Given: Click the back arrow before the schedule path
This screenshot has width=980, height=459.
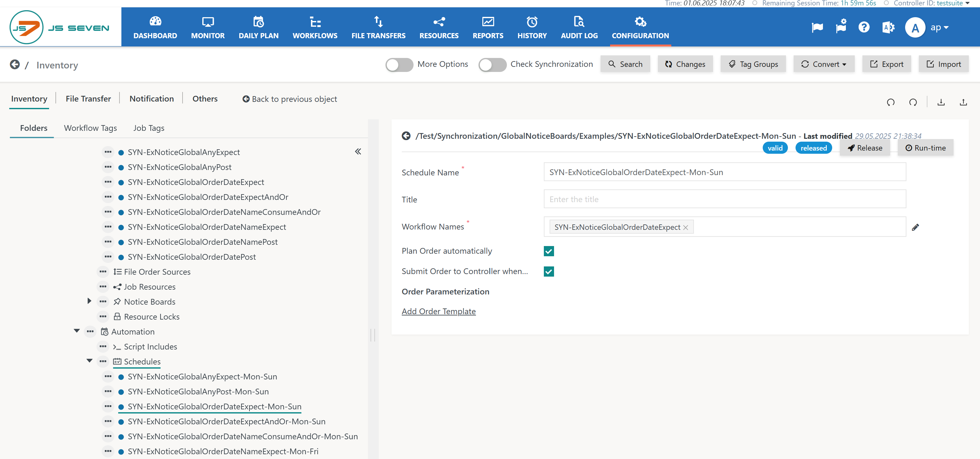Looking at the screenshot, I should click(x=406, y=136).
